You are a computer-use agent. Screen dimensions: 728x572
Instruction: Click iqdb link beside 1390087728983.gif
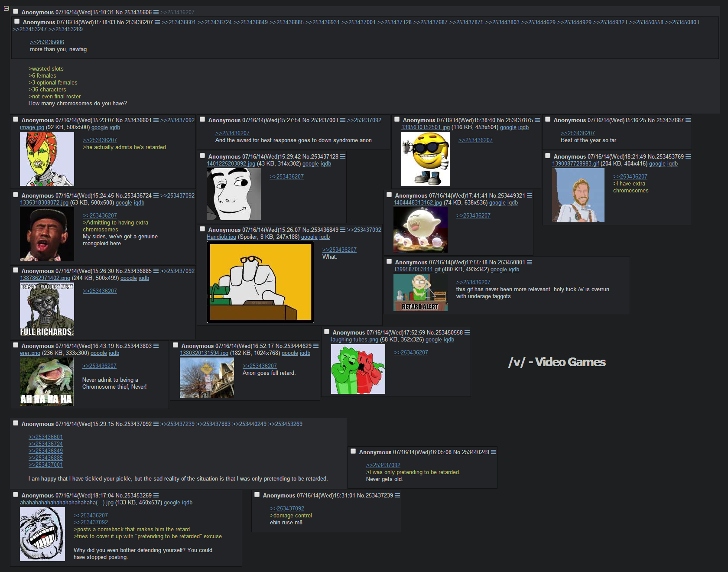coord(673,164)
